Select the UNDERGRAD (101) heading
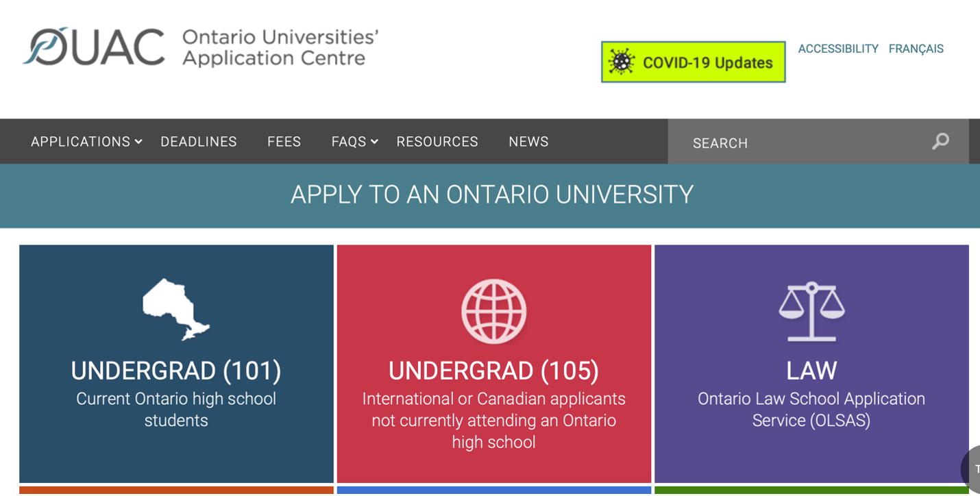This screenshot has height=496, width=980. (176, 371)
